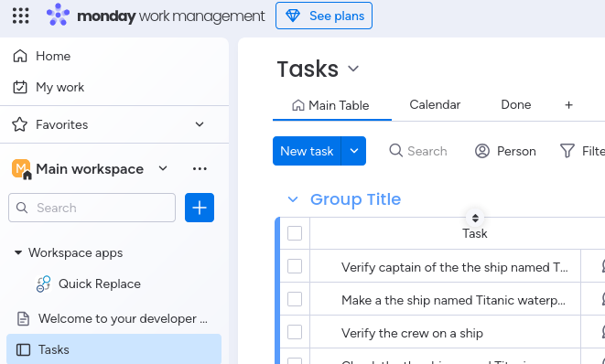Viewport: 605px width, 364px height.
Task: Open Quick Replace app
Action: coord(100,284)
